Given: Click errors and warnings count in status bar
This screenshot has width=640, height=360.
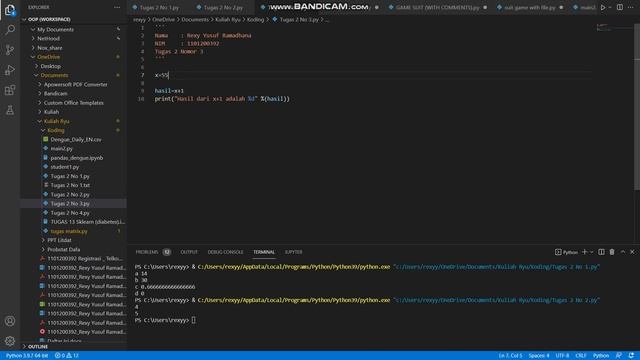Looking at the screenshot, I should [67, 356].
